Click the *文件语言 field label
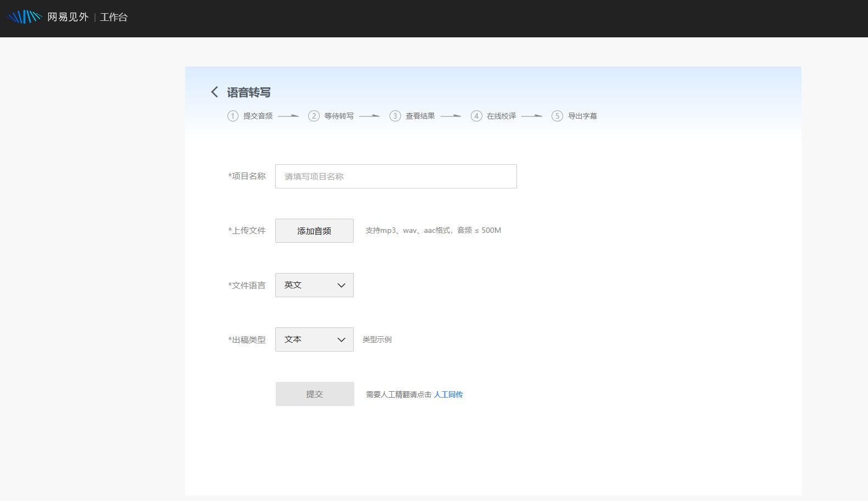 pos(247,285)
